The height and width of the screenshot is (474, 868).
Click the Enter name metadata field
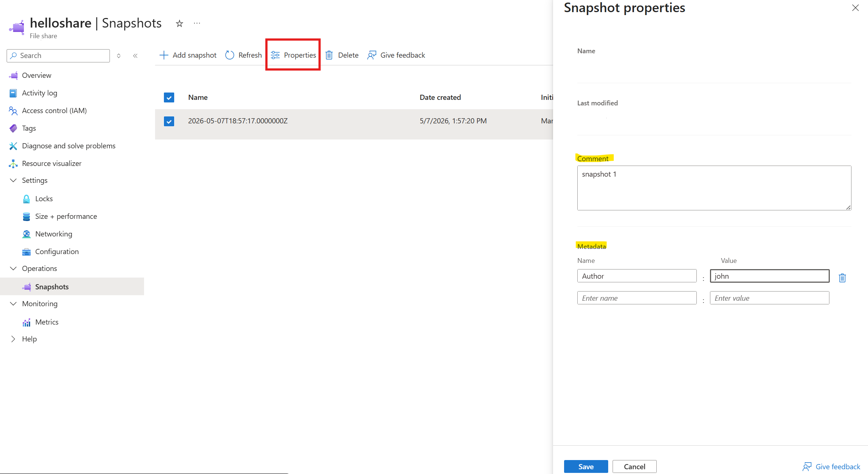tap(636, 298)
